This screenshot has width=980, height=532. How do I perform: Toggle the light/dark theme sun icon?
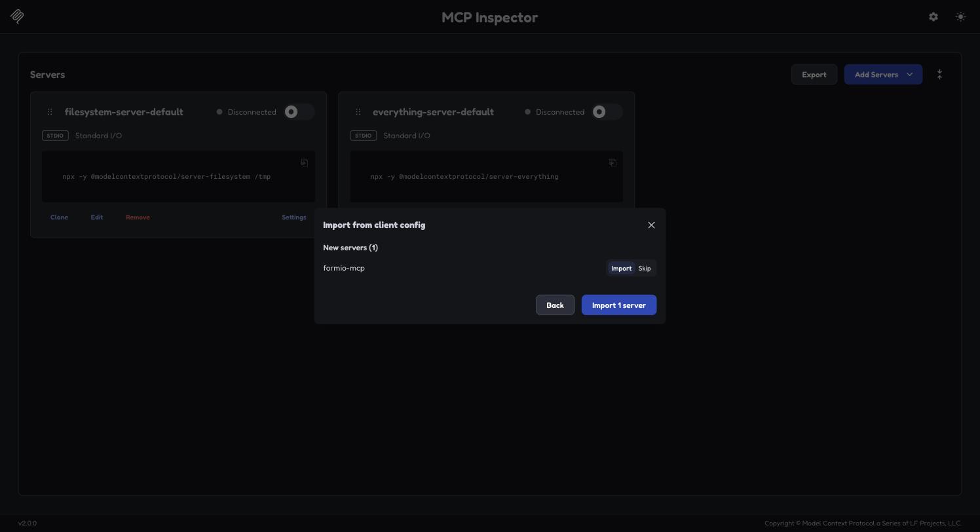(960, 17)
